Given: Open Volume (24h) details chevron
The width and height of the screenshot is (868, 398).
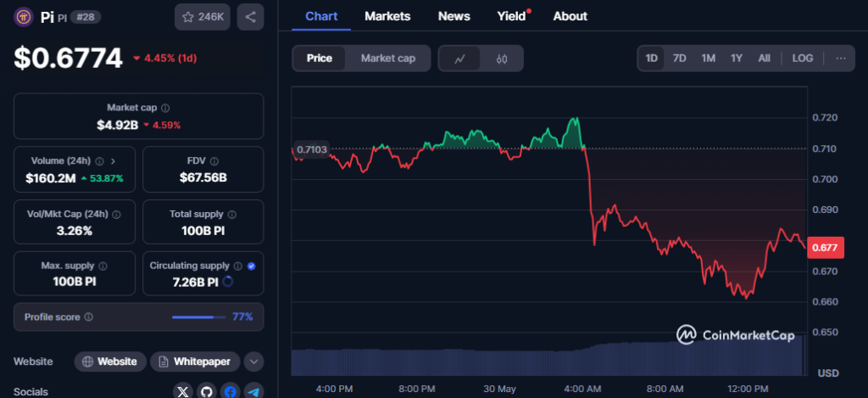Looking at the screenshot, I should click(x=113, y=161).
